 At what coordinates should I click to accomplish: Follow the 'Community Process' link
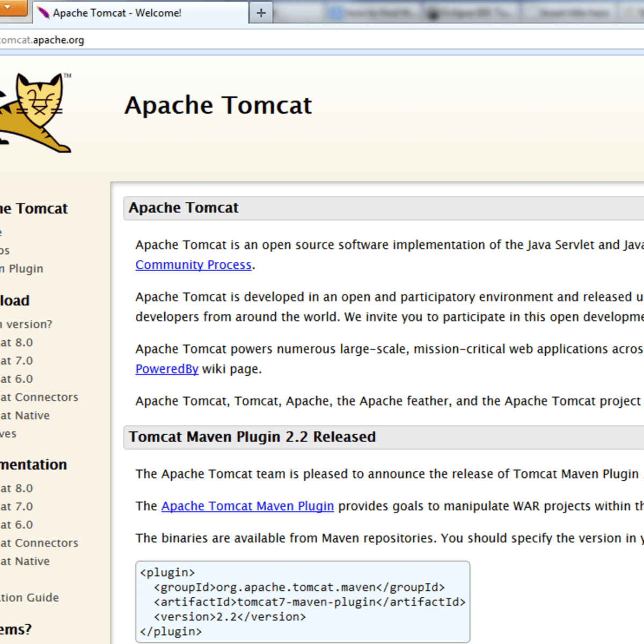(193, 265)
